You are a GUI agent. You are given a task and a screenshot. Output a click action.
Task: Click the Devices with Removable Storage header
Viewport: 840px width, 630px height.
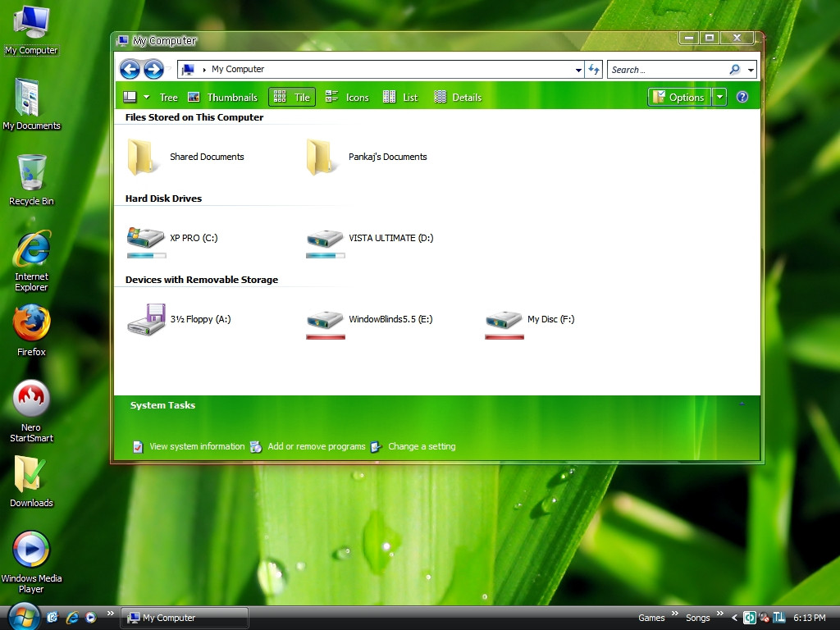202,280
